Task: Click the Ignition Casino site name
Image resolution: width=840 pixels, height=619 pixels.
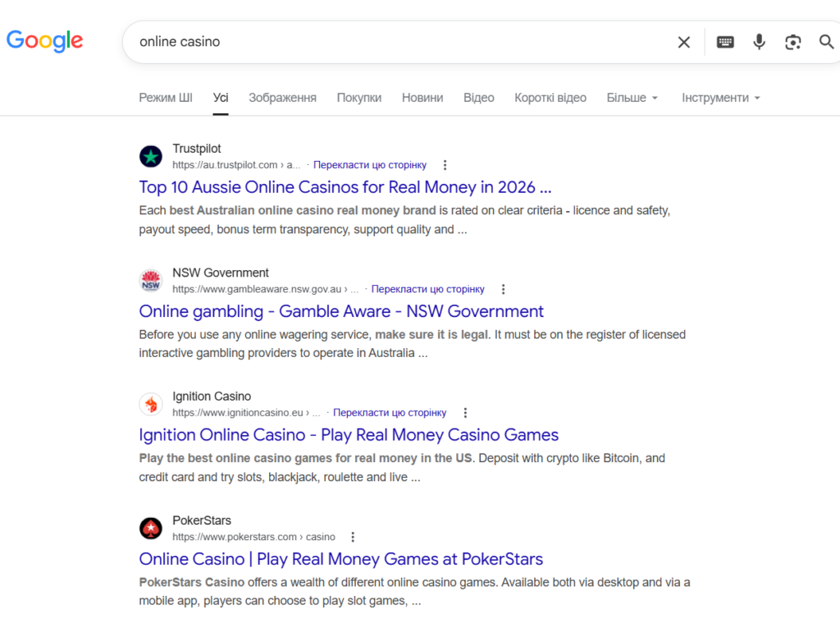Action: pyautogui.click(x=212, y=396)
